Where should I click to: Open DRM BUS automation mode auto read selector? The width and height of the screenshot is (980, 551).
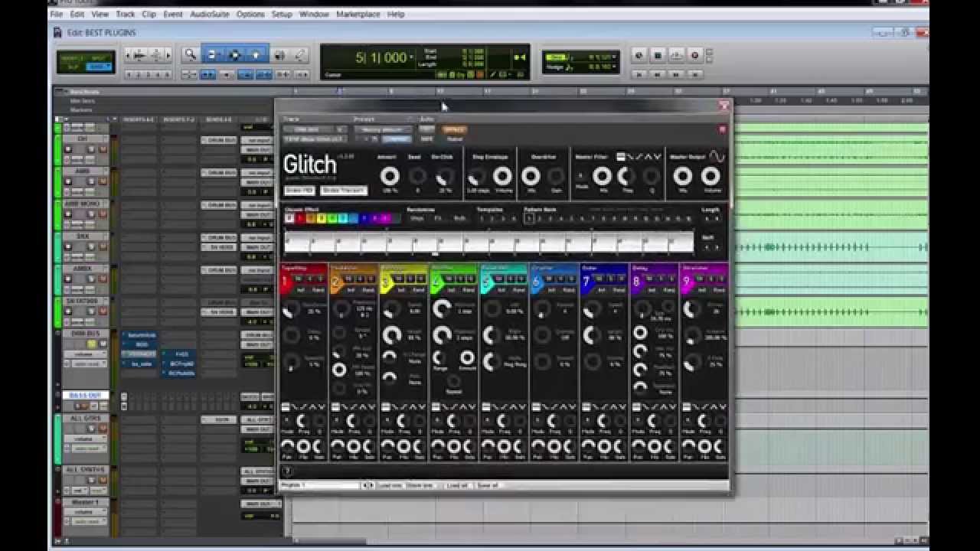[89, 364]
